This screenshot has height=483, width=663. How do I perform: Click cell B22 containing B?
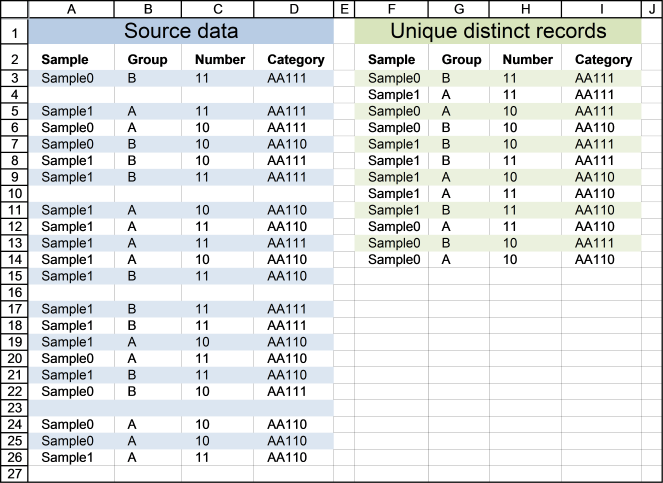pyautogui.click(x=148, y=392)
